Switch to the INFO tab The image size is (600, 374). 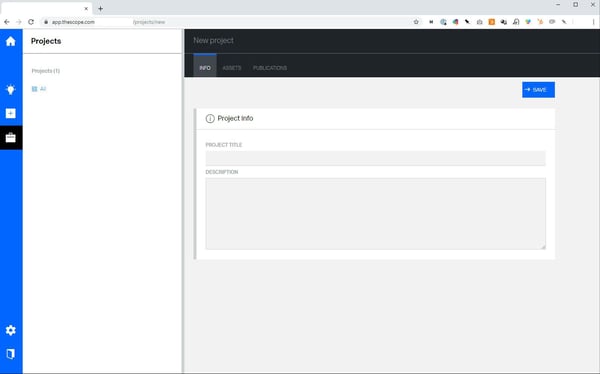205,66
